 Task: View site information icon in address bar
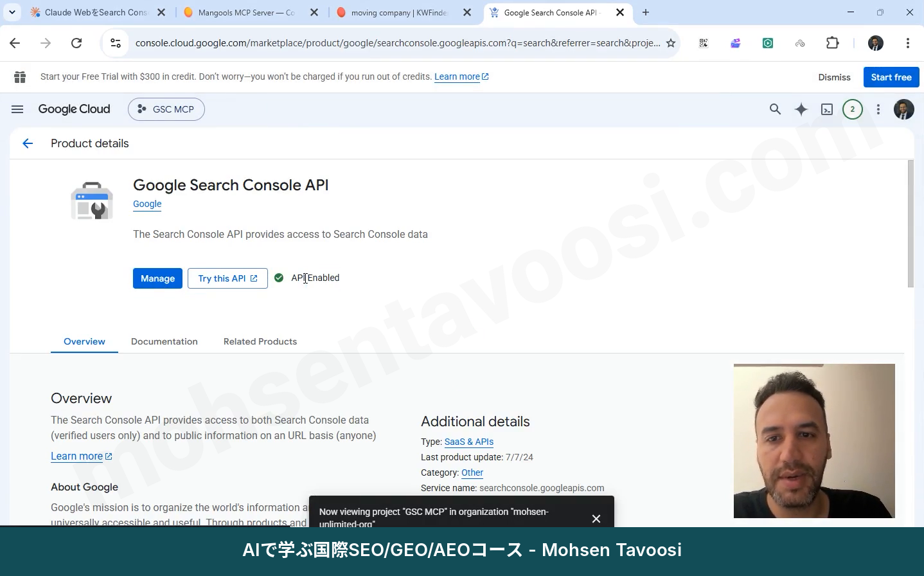[116, 43]
